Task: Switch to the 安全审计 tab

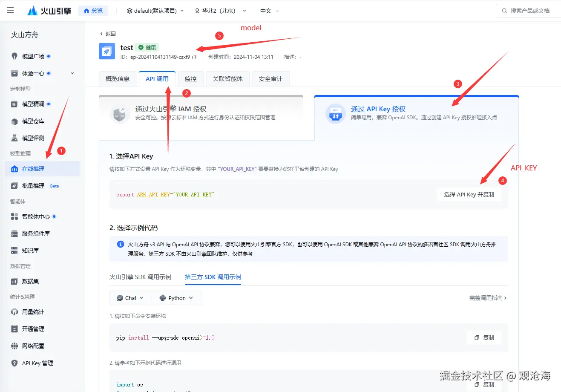Action: pos(270,79)
